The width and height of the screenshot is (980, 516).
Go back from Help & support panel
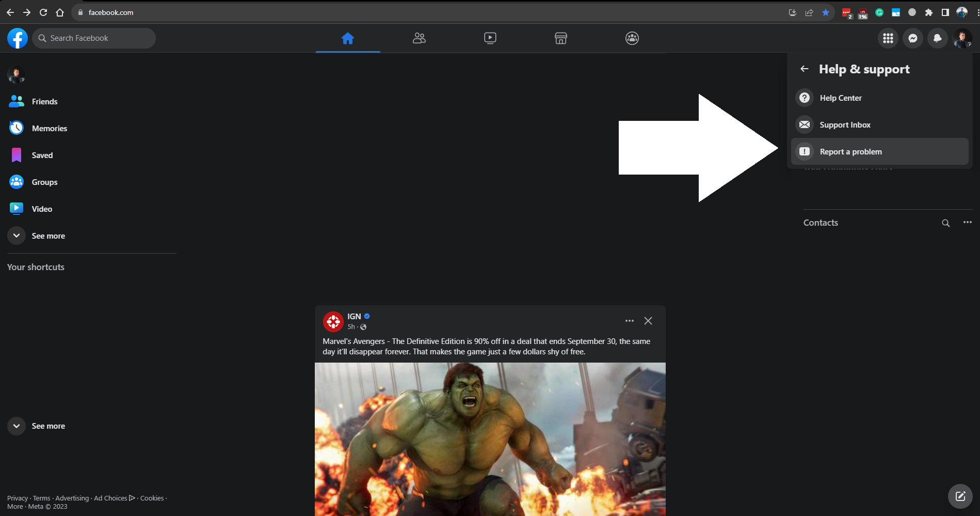coord(805,69)
